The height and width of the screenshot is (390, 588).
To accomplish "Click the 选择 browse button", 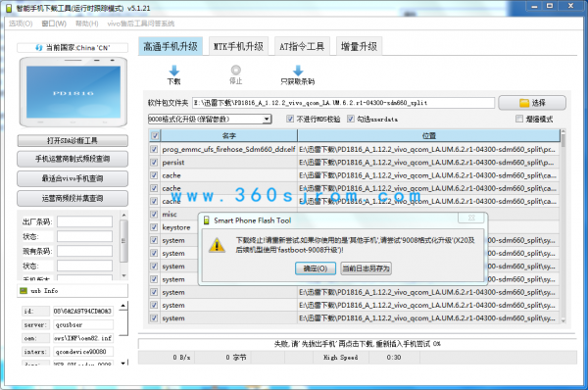I will 532,103.
